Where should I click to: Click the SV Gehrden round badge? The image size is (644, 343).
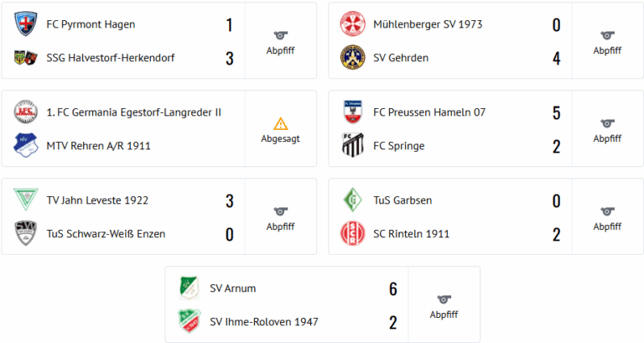pos(353,58)
